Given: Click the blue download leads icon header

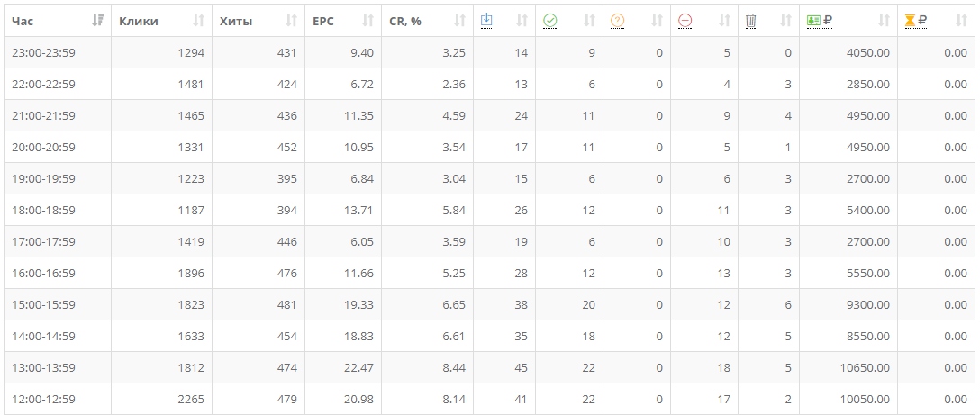Looking at the screenshot, I should pyautogui.click(x=486, y=21).
